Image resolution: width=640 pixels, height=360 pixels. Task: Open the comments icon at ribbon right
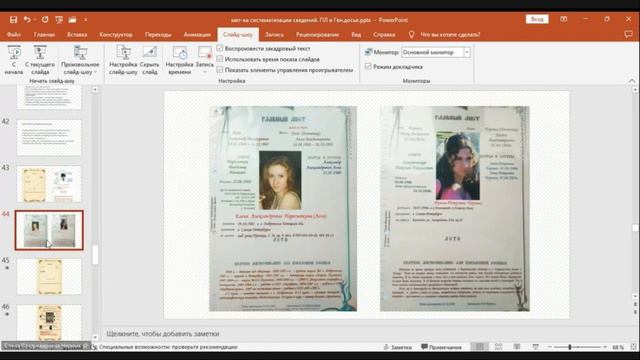tap(628, 35)
